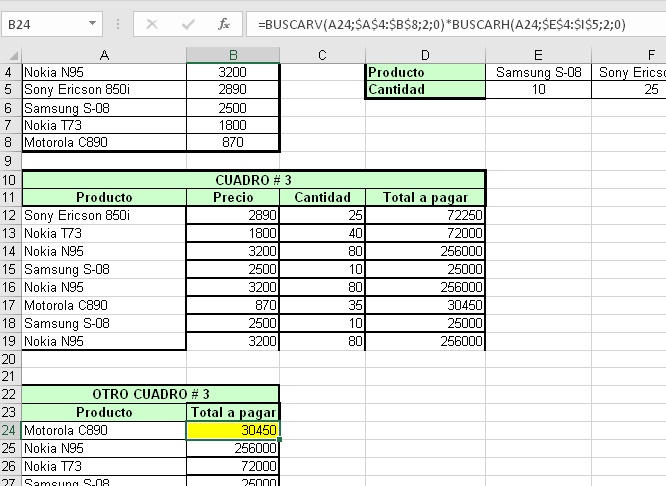Expand the Name Box dropdown arrow
This screenshot has width=666, height=486.
(92, 23)
